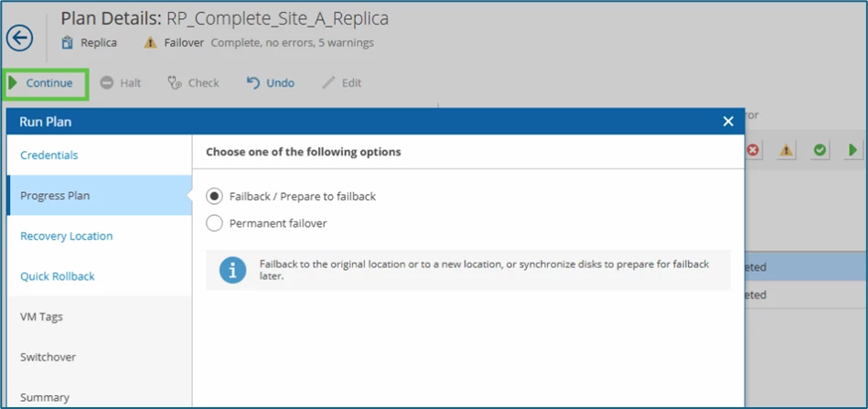This screenshot has width=868, height=409.
Task: Click the Continue play button
Action: point(41,83)
